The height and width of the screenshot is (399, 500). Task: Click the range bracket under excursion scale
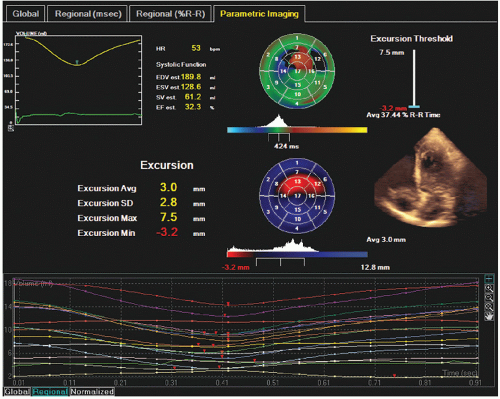coord(280,262)
